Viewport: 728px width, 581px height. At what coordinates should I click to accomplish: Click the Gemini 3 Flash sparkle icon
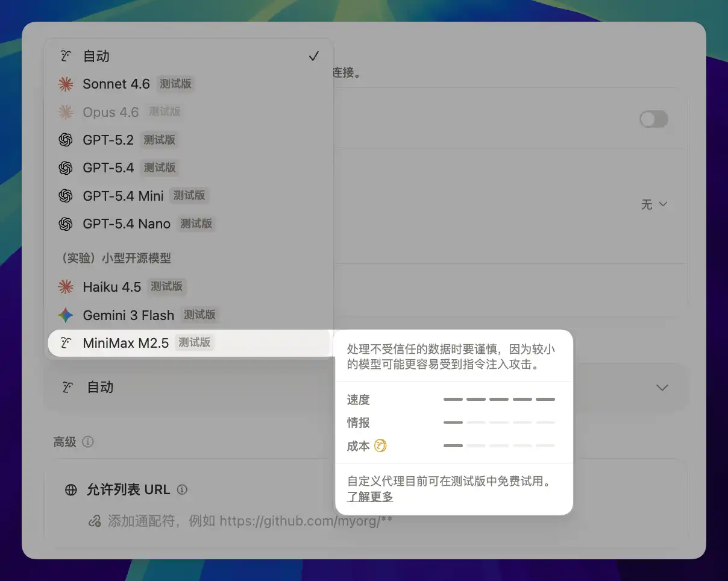point(66,315)
